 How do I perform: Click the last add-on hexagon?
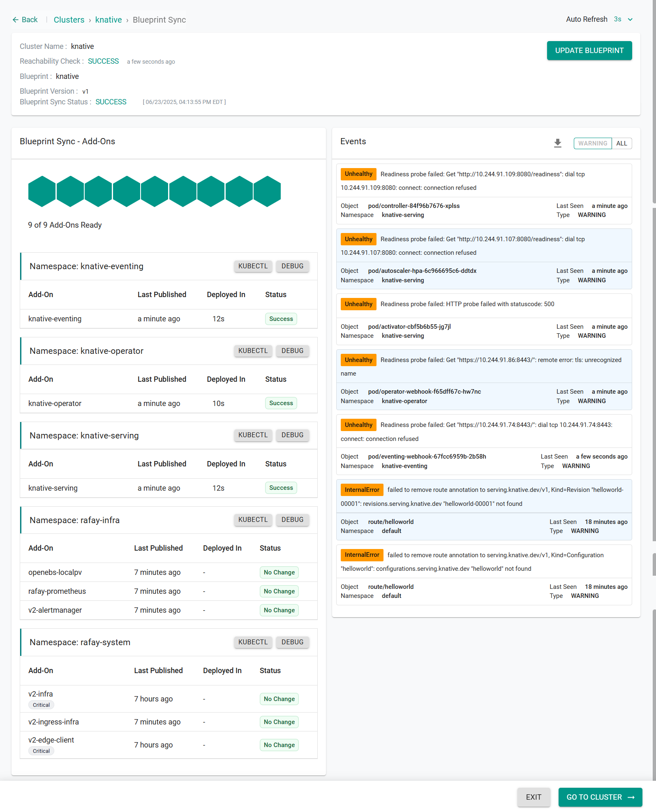(267, 191)
